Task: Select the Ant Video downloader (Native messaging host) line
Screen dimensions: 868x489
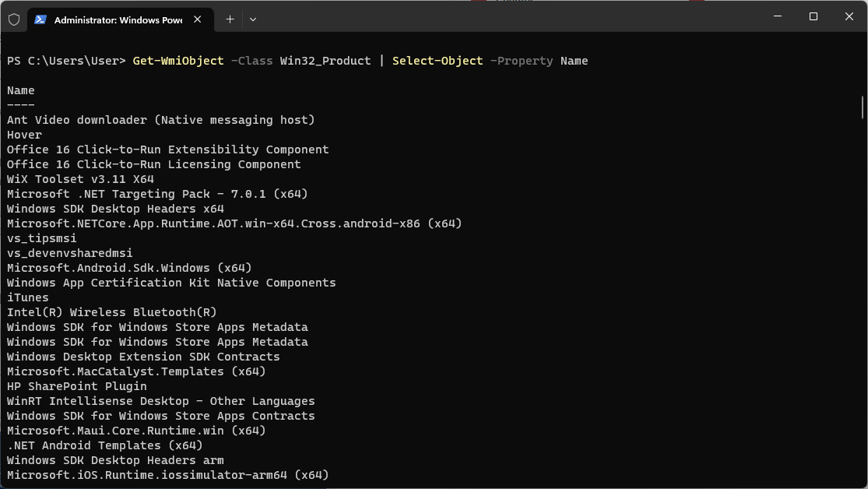Action: click(160, 120)
